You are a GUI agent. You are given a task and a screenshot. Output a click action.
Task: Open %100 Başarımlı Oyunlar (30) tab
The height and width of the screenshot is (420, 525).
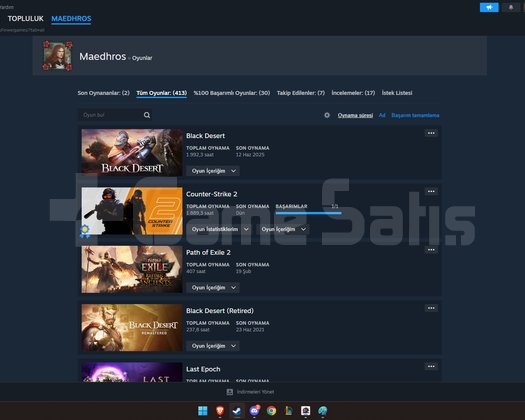pyautogui.click(x=232, y=93)
